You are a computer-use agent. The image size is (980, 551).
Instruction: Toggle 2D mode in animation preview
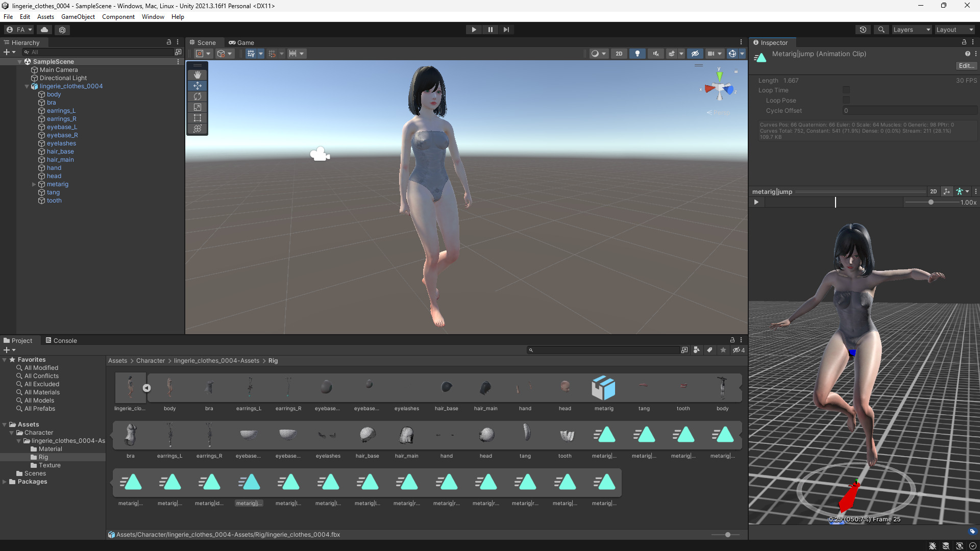click(934, 192)
